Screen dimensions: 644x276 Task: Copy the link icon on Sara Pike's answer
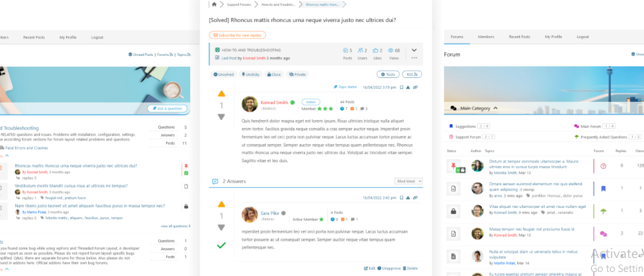[x=415, y=198]
